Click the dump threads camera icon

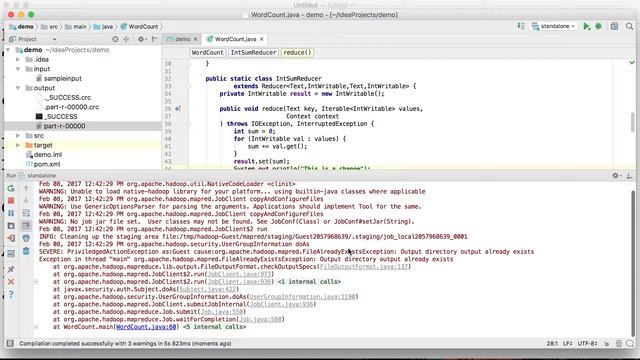(x=11, y=226)
